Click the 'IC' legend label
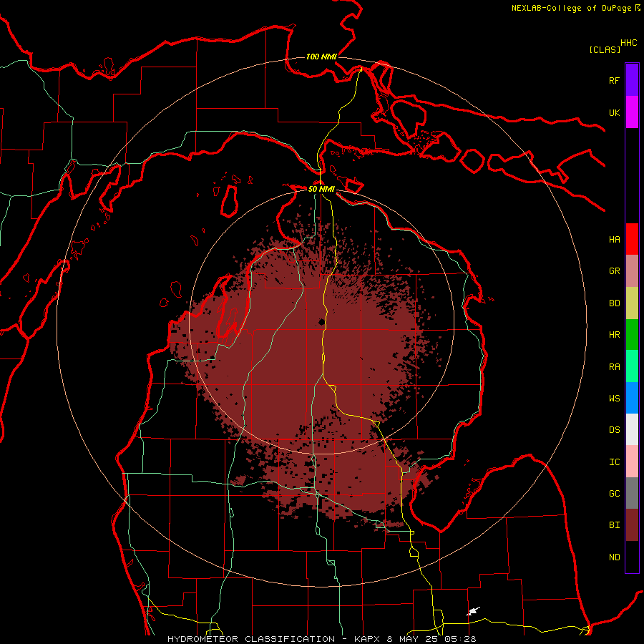Screen dimensions: 644x644 614,462
